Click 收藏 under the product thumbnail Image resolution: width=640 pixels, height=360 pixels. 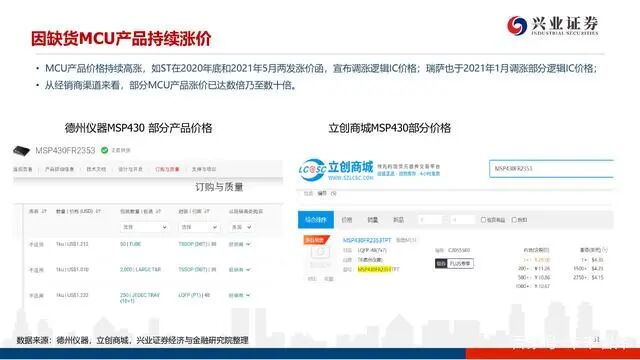point(329,279)
